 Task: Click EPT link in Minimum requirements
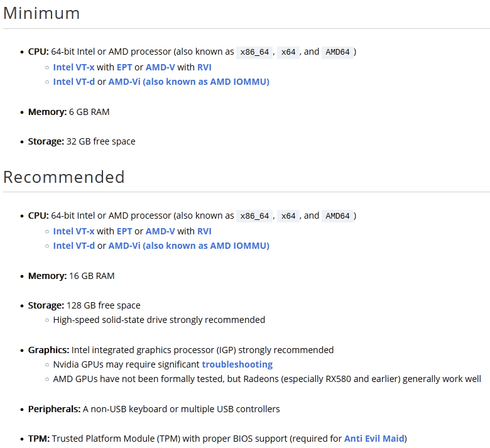124,67
